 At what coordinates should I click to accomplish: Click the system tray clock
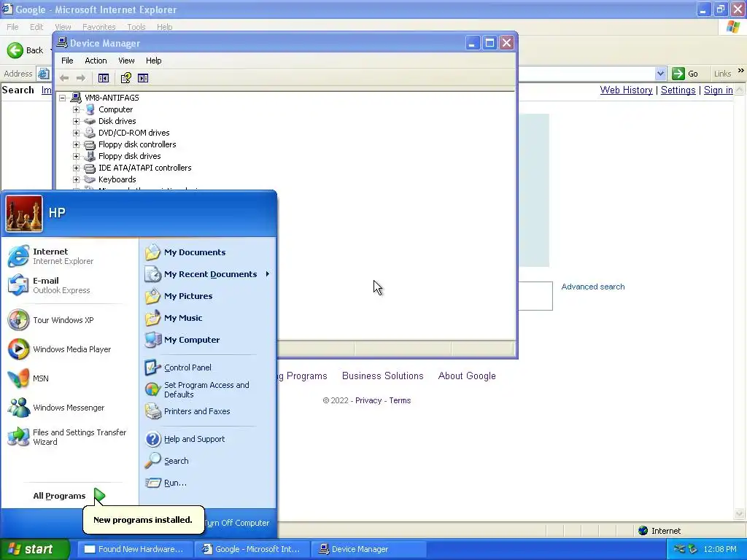click(720, 549)
